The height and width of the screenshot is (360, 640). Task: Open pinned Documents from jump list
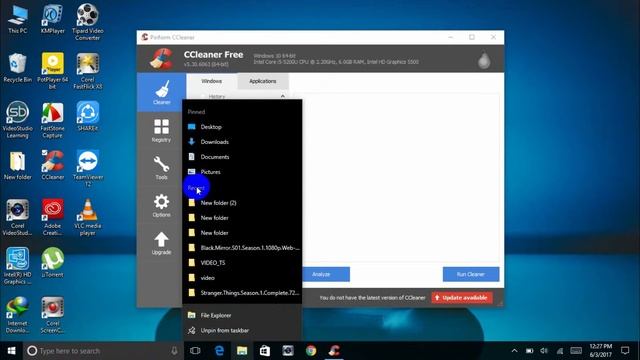pyautogui.click(x=242, y=157)
